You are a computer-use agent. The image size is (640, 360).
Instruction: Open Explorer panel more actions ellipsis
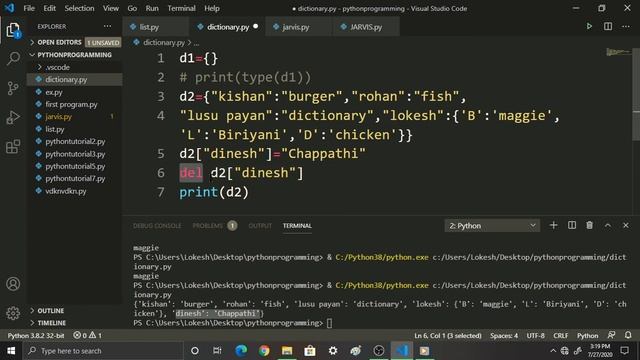(x=107, y=26)
